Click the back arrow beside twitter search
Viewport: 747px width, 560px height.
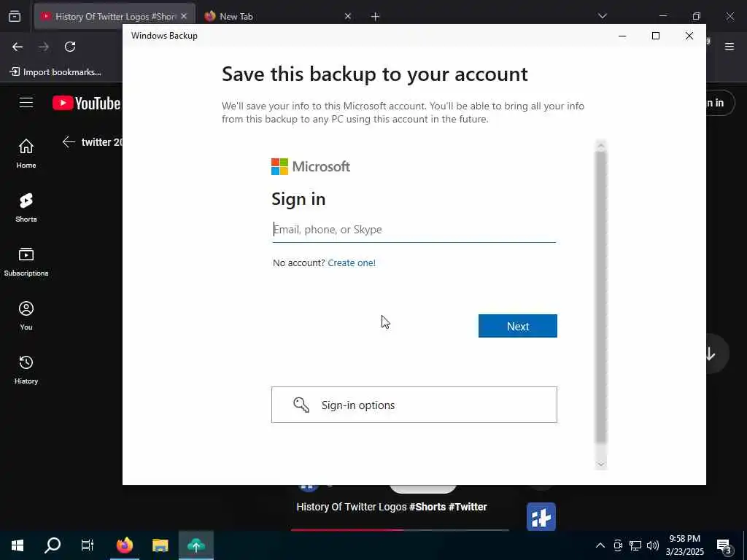[x=69, y=142]
